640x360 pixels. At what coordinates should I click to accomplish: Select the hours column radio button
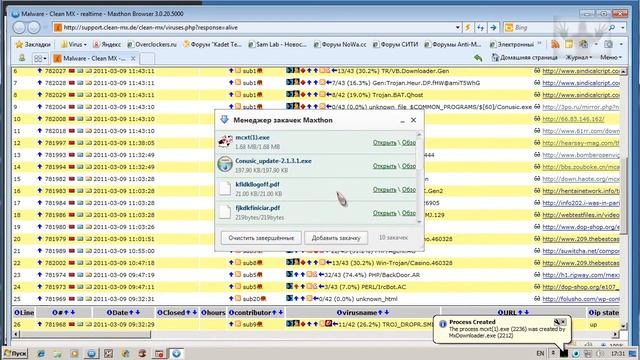coord(204,313)
